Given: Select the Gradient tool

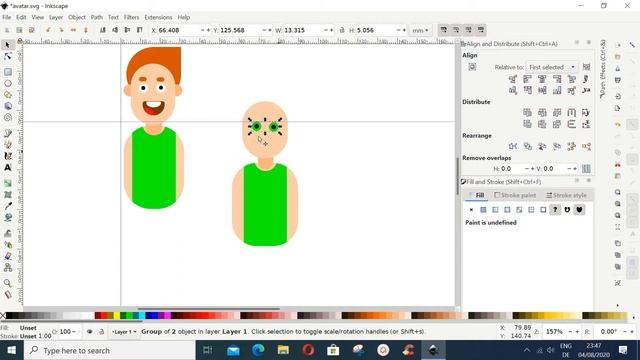Looking at the screenshot, I should coord(7,183).
